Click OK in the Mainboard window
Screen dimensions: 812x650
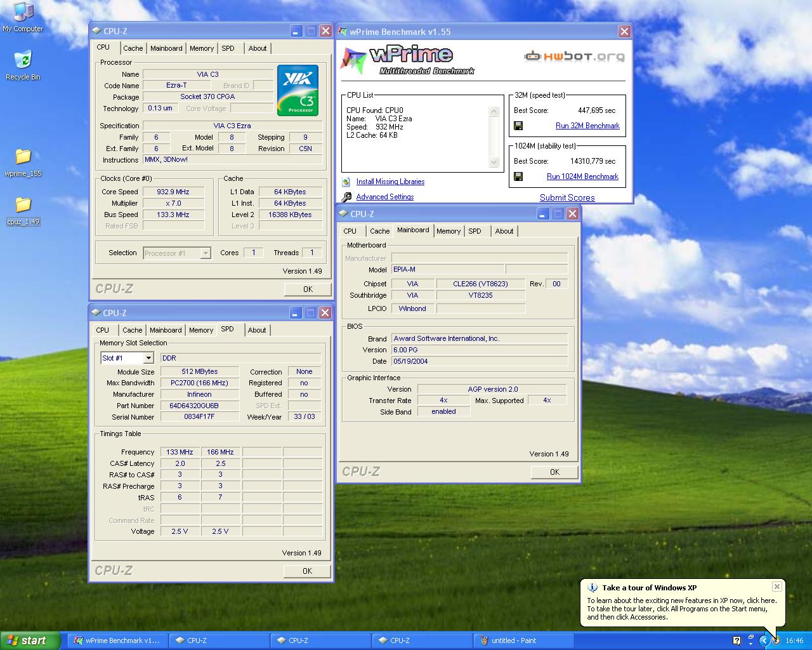coord(554,472)
